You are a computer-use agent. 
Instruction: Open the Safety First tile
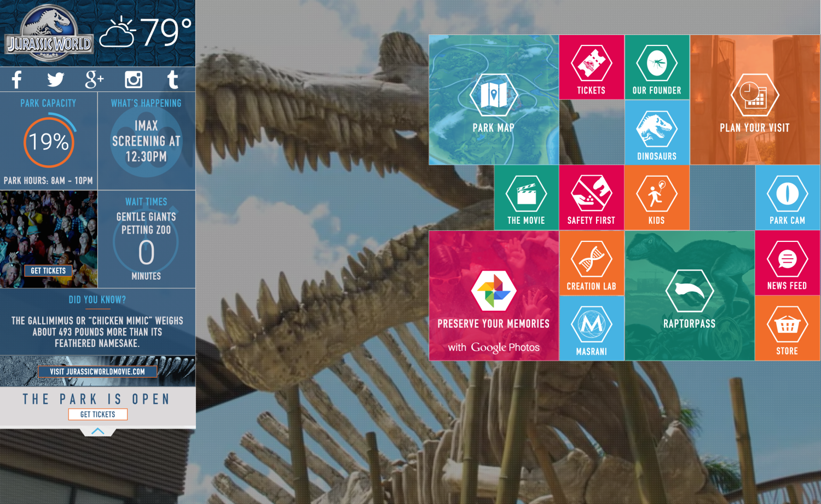coord(591,197)
